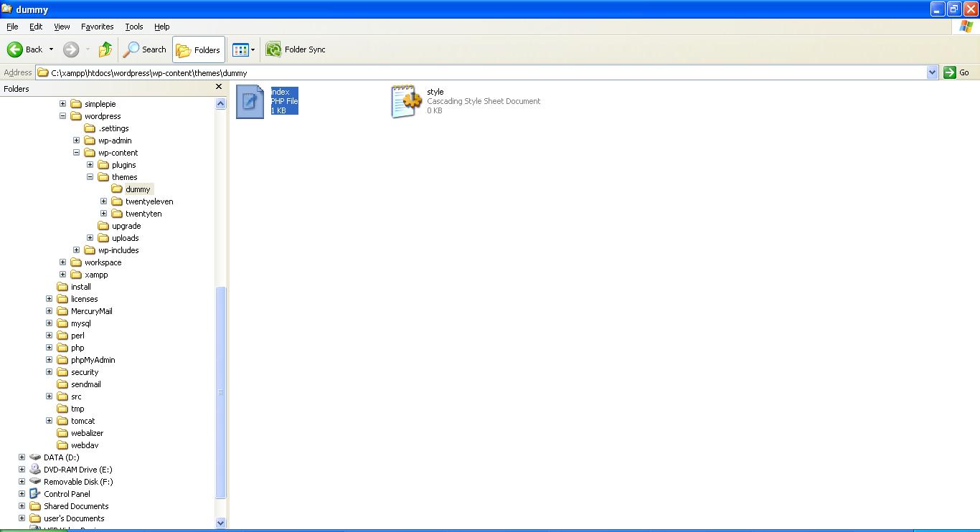Click the DATA (D:) drive icon
Screen dimensions: 980x532
35,457
